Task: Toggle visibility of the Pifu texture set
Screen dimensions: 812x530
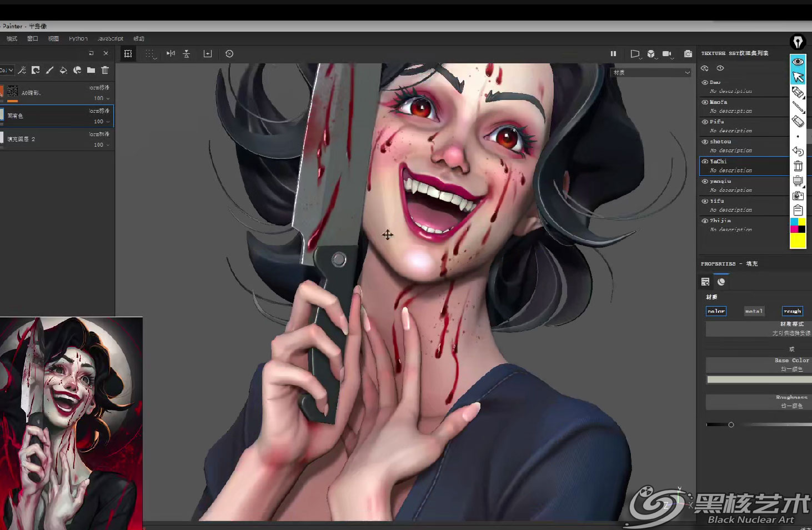Action: coord(705,122)
